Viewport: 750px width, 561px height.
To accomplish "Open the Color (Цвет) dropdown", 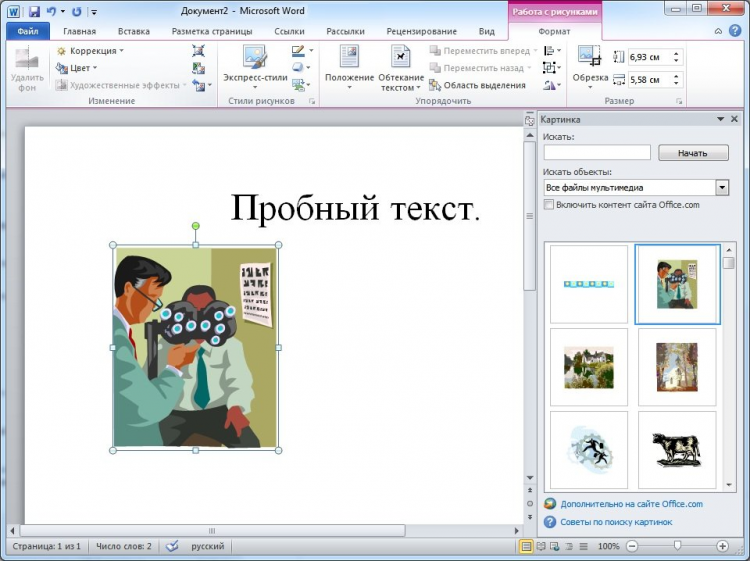I will click(x=80, y=68).
